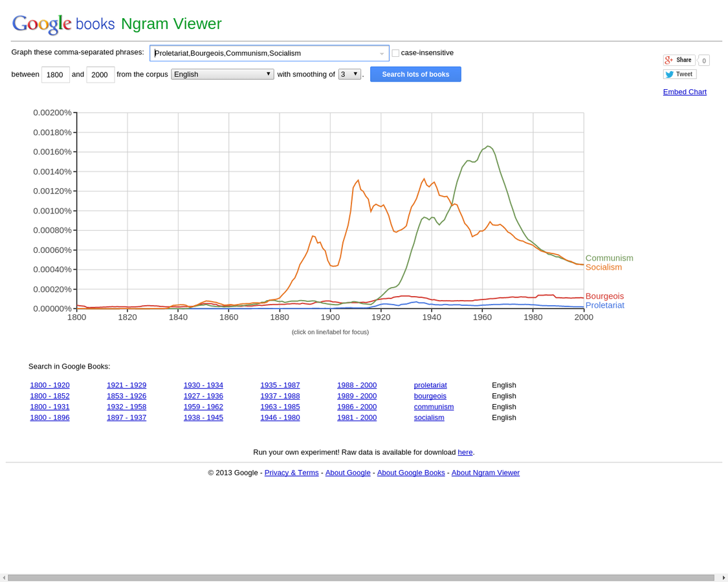Open the corpus dropdown showing English
728x582 pixels.
[223, 74]
